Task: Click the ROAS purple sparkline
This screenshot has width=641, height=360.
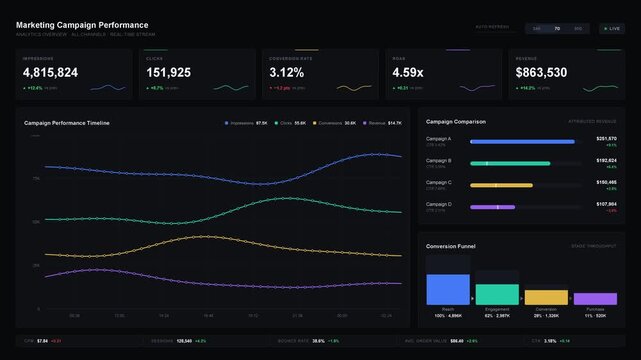Action: pyautogui.click(x=477, y=87)
